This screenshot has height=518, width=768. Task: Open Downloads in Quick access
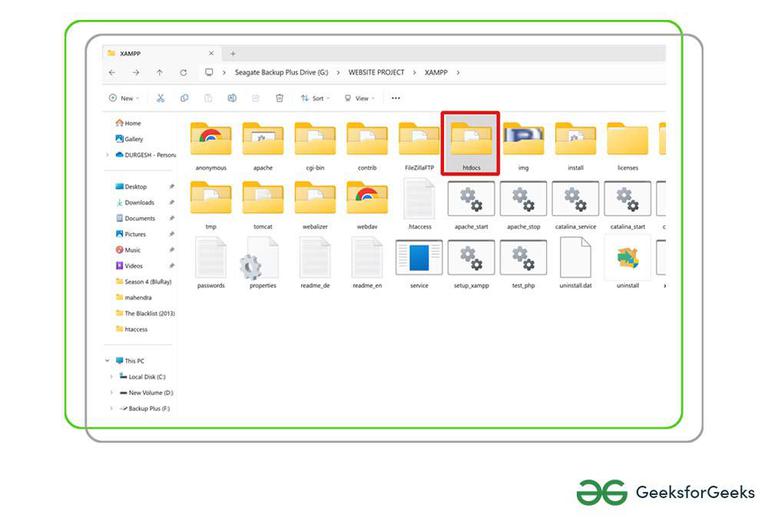click(x=135, y=202)
